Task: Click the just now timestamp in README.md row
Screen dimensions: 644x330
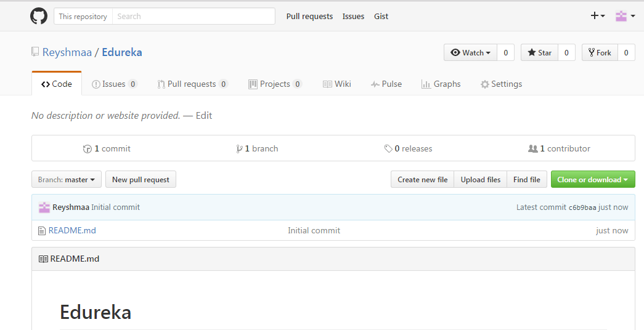Action: pyautogui.click(x=612, y=231)
